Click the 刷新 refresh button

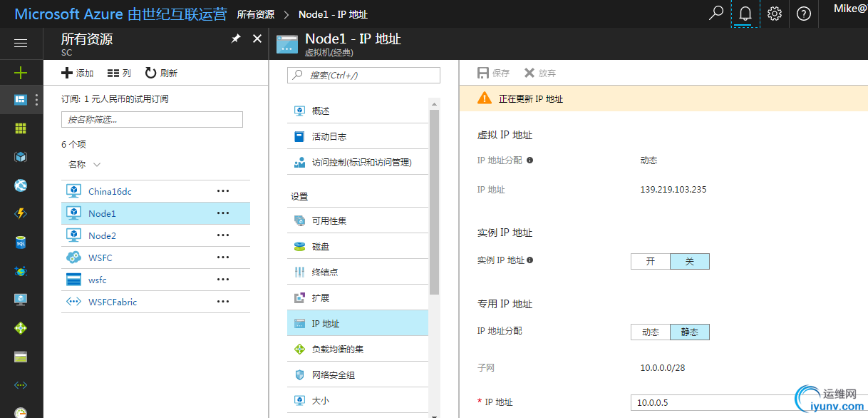[161, 73]
